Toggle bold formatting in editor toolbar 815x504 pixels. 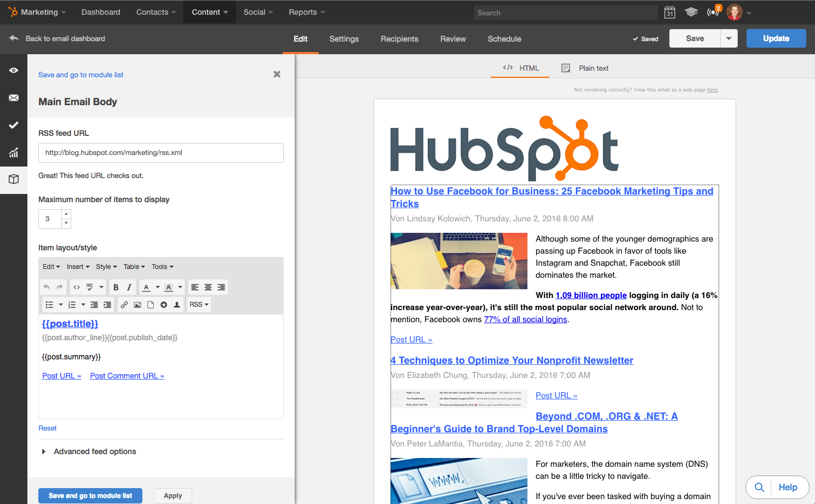pos(116,287)
